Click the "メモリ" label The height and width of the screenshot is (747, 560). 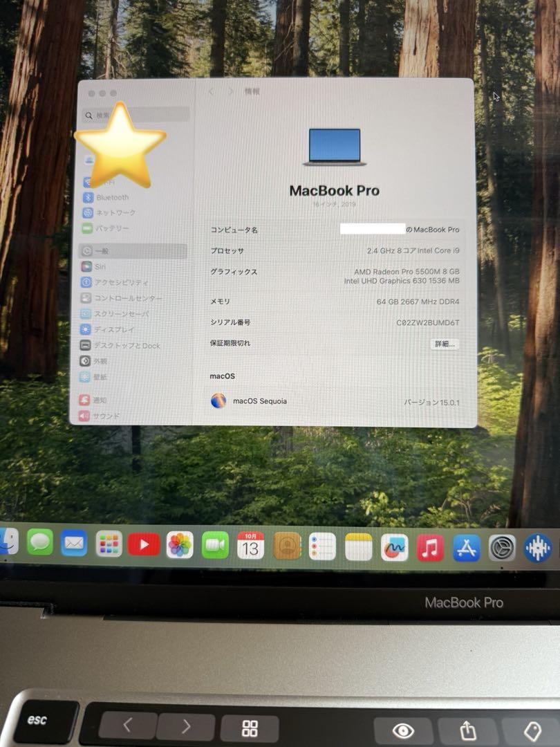(220, 302)
